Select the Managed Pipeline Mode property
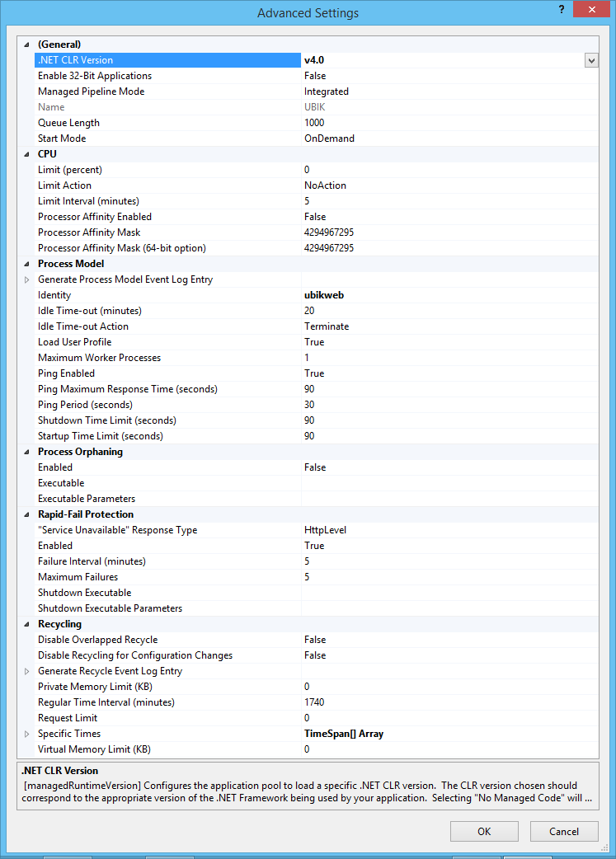This screenshot has width=616, height=859. click(x=91, y=92)
